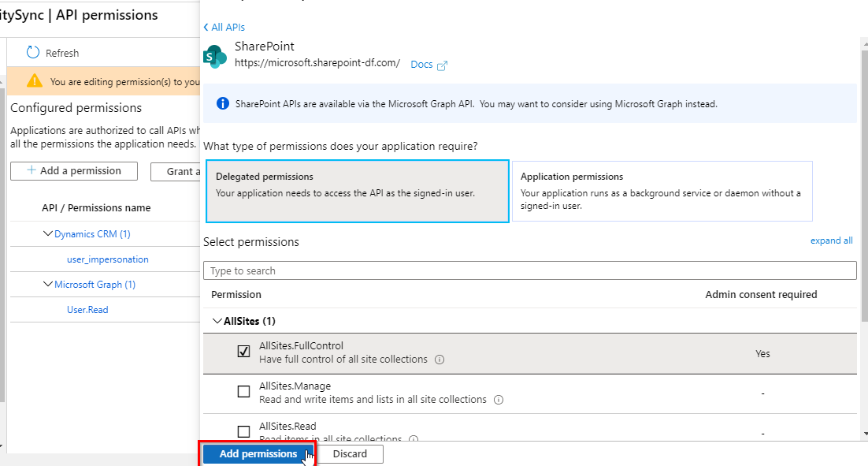Click the Yes admin consent value
This screenshot has width=868, height=466.
762,353
